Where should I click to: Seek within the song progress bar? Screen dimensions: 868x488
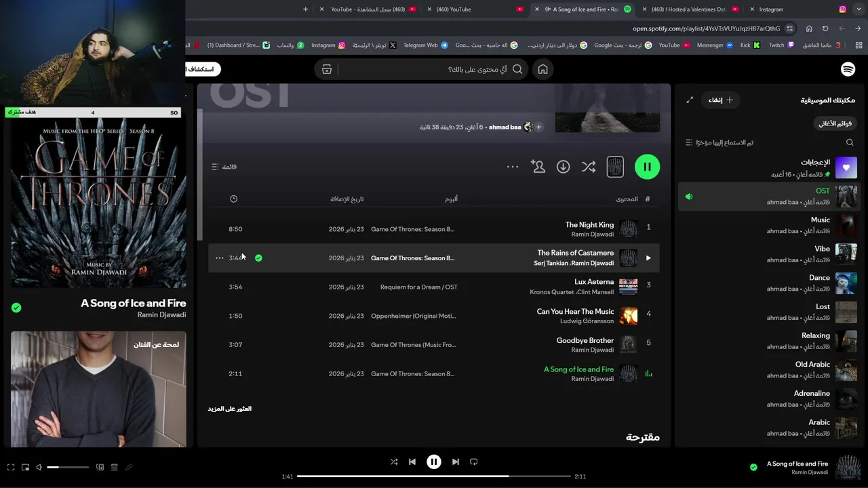pos(434,476)
